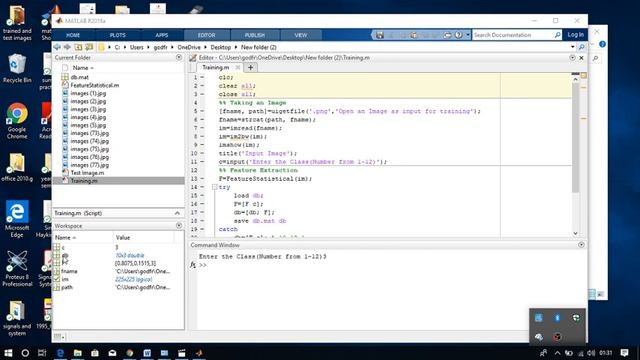Select FeatureStatistical.m in Current Folder
This screenshot has height=360, width=640.
pos(95,85)
